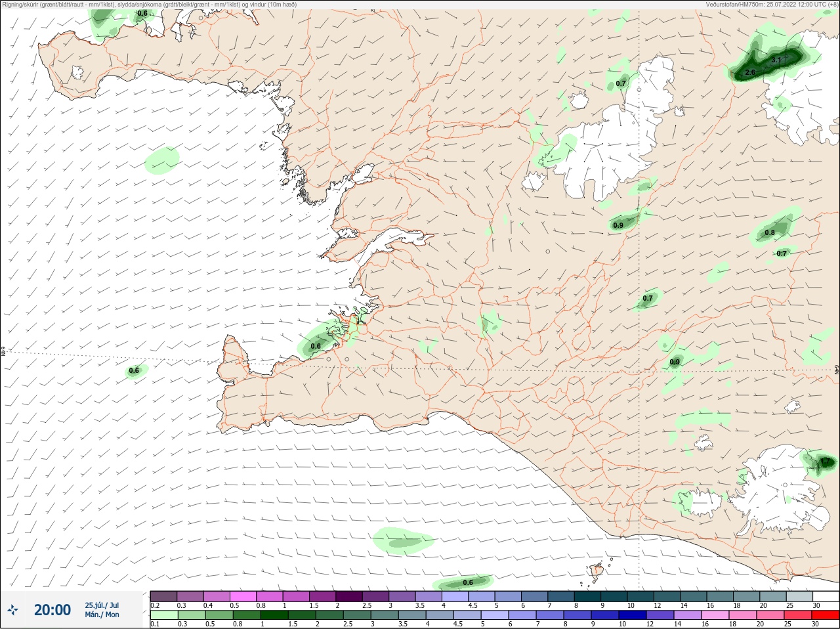Pick light pink lower swatch labeled 16
Viewport: 840px width, 629px height.
click(x=715, y=615)
